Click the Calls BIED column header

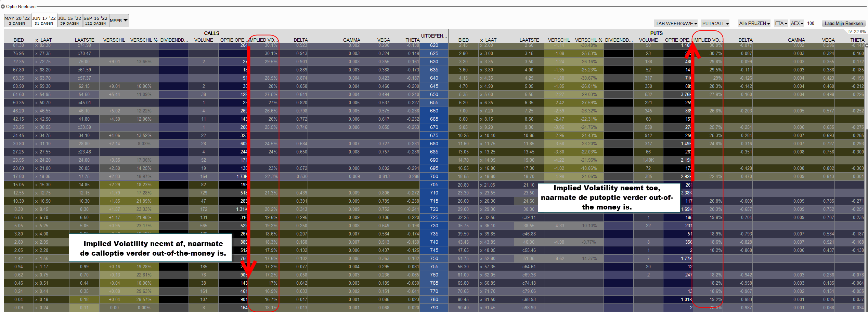(x=19, y=40)
